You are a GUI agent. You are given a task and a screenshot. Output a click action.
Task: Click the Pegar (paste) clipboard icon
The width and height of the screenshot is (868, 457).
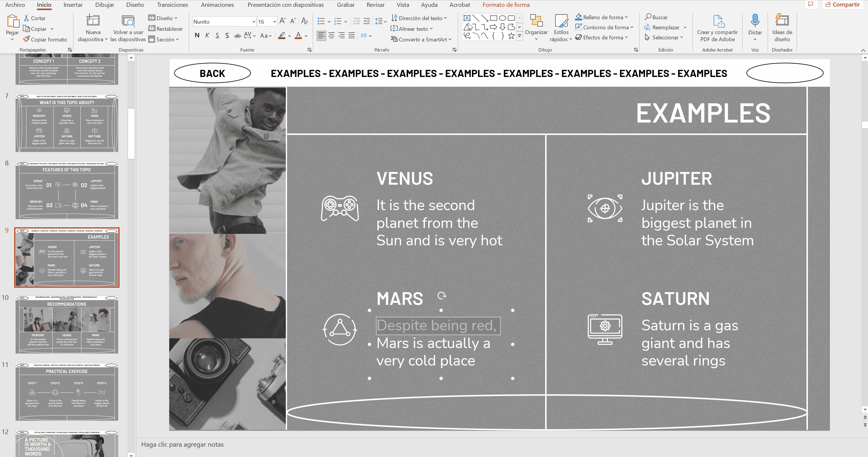[13, 21]
